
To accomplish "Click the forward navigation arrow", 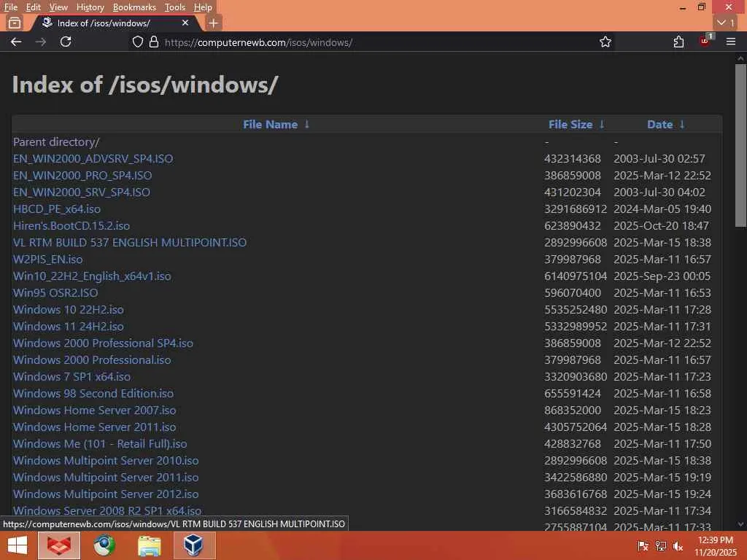I will [41, 42].
